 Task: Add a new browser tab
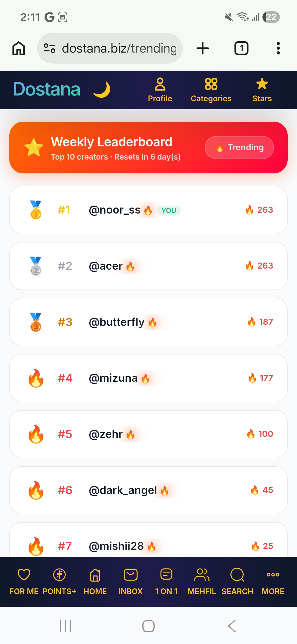tap(203, 48)
